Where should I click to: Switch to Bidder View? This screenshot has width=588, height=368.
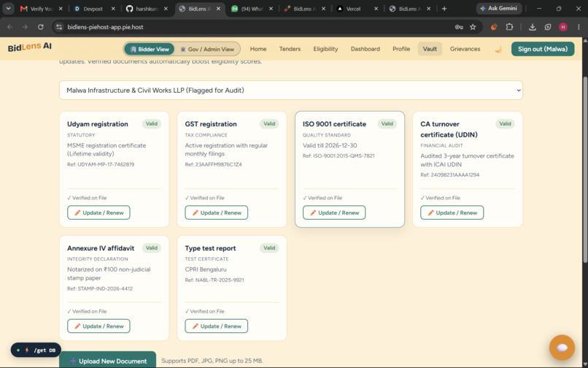[150, 49]
